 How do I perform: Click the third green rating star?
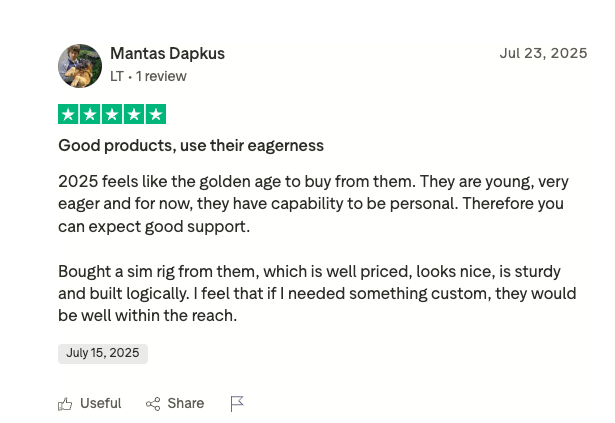click(x=112, y=114)
